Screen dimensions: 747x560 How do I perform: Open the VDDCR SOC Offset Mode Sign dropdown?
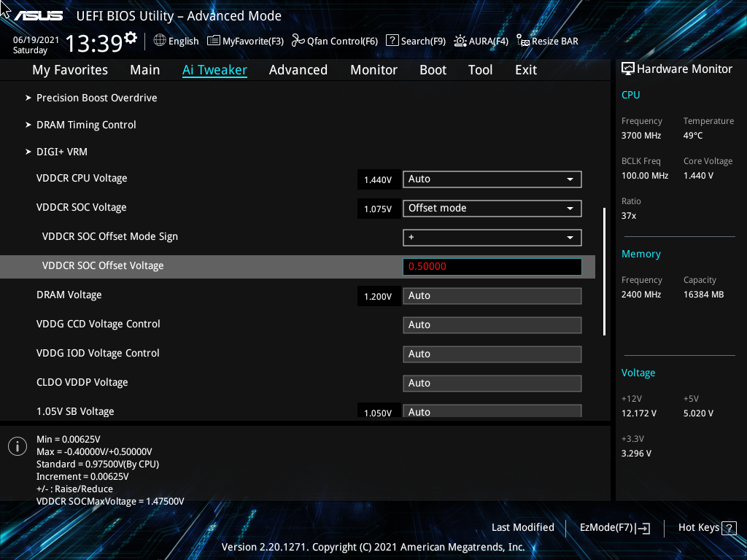(x=492, y=237)
